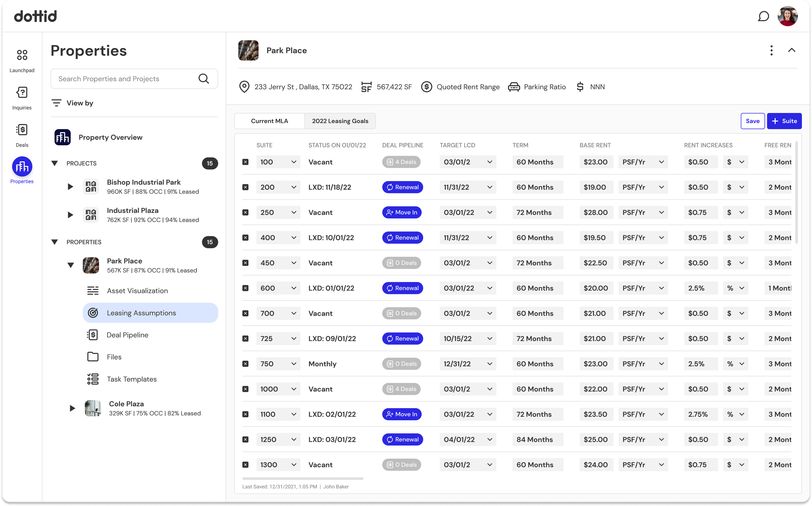Click the Save button
Viewport: 812px width, 506px height.
[752, 121]
